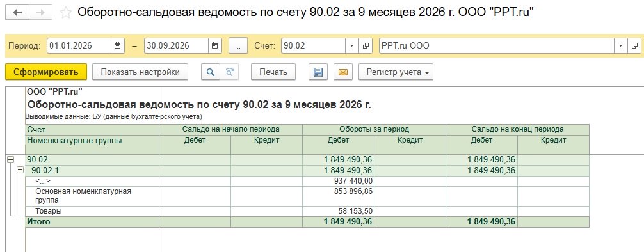Click turnover debit value 58 153,50
The width and height of the screenshot is (644, 252).
(356, 211)
